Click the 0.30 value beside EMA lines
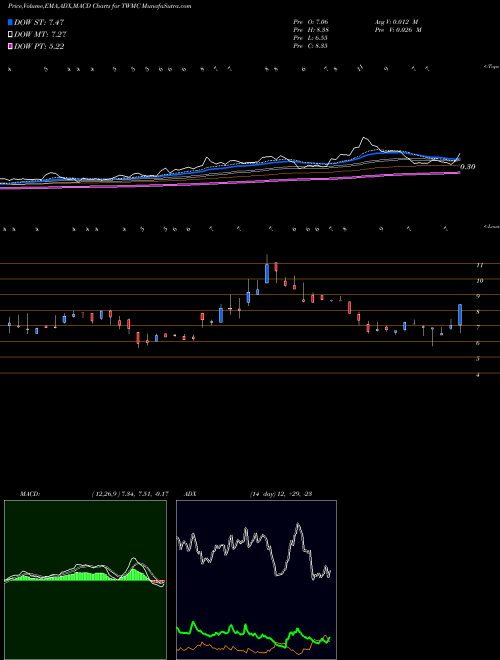The height and width of the screenshot is (660, 500). [x=468, y=167]
